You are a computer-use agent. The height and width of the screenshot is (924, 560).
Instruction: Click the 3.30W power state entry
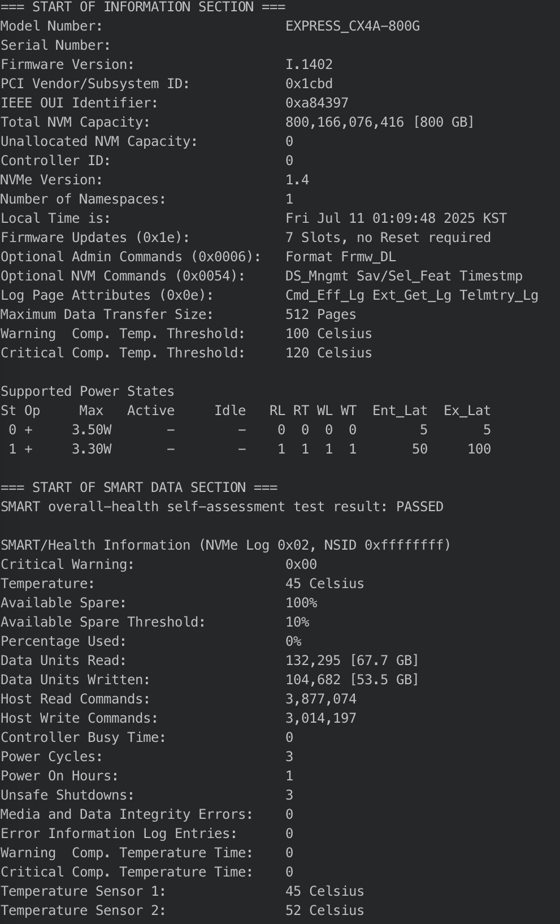[92, 449]
